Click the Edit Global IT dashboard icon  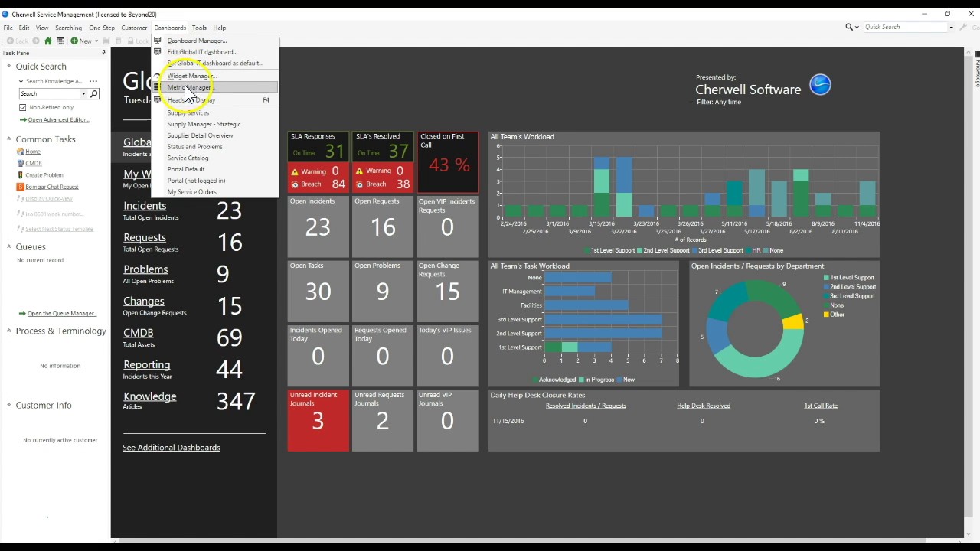pos(158,52)
